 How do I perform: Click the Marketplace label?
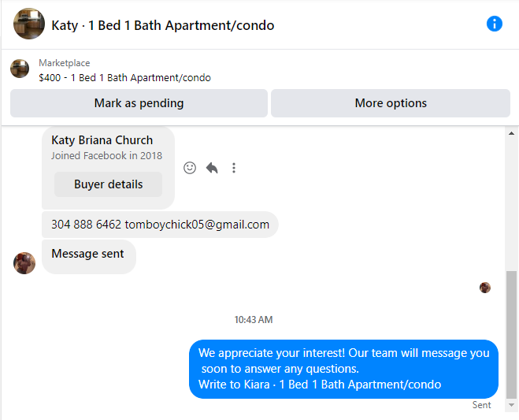pyautogui.click(x=65, y=63)
